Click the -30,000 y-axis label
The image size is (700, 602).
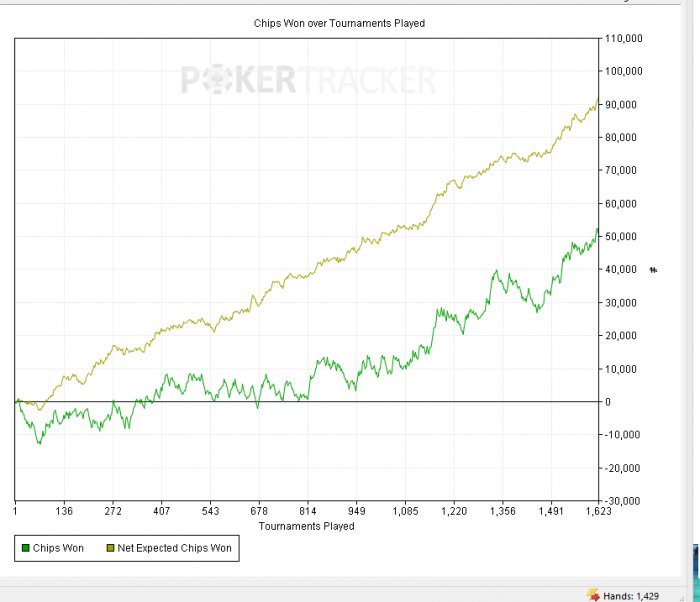622,501
